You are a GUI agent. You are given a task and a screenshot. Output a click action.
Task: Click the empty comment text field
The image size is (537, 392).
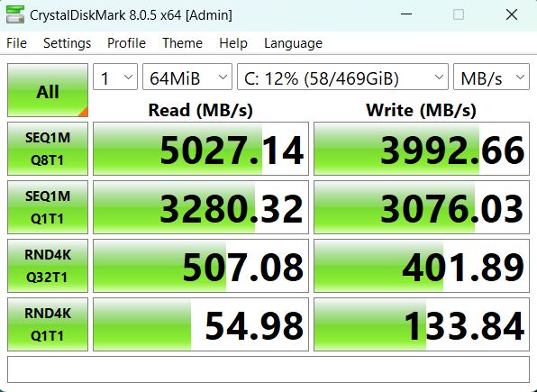click(268, 369)
